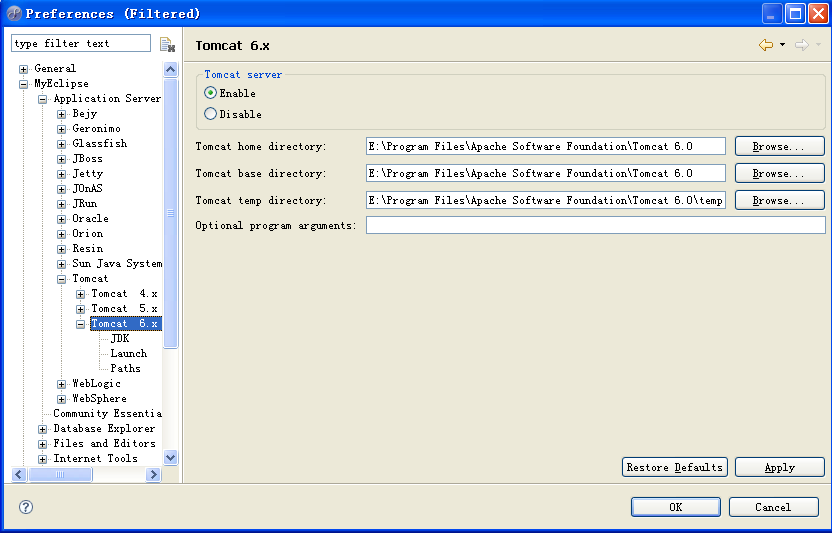
Task: Expand the Database Explorer node
Action: [x=42, y=429]
